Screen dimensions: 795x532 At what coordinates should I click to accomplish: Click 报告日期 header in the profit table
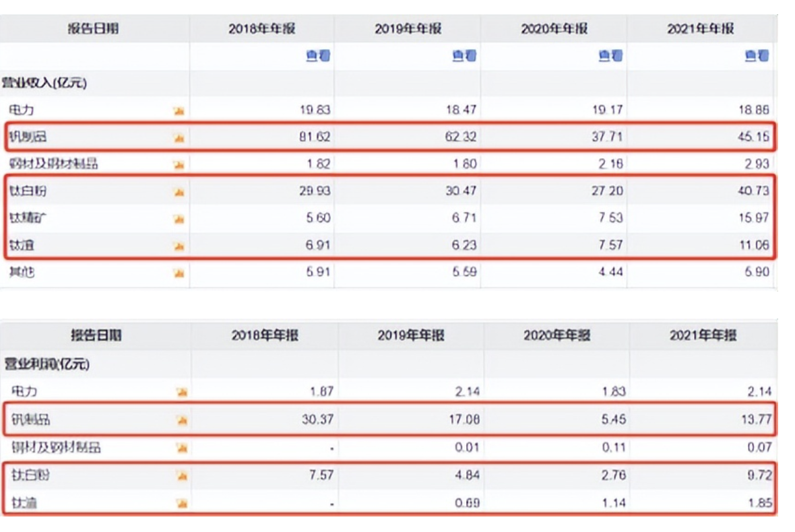[x=96, y=335]
